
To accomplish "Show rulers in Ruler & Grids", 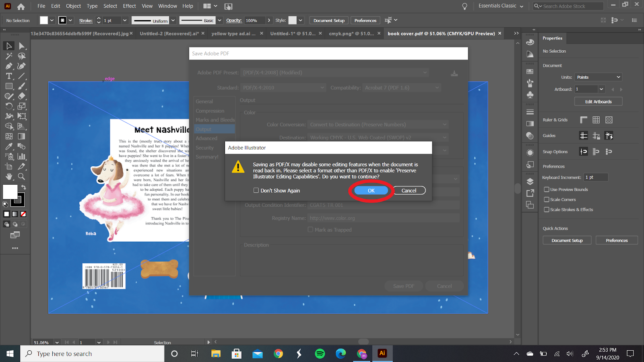I will point(584,120).
